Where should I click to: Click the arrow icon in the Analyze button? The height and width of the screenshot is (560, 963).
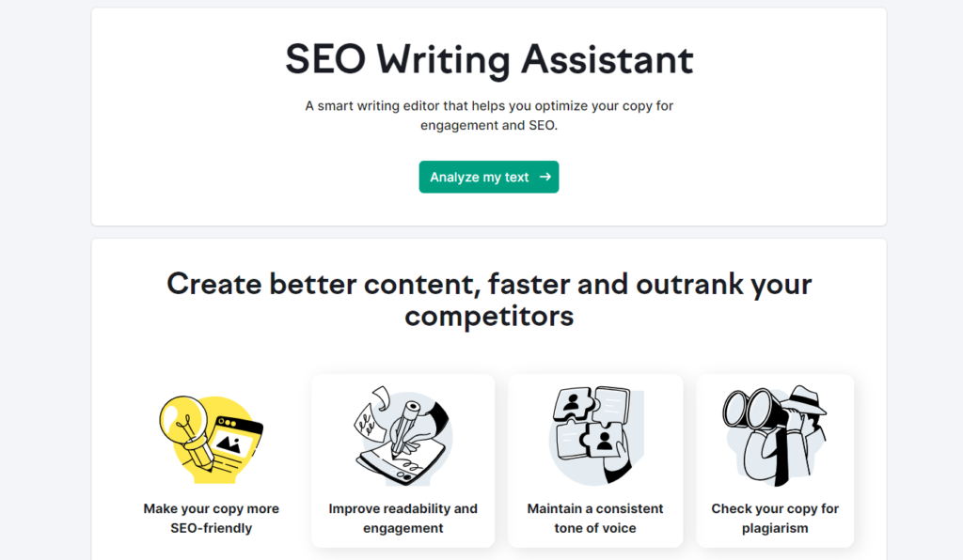tap(545, 177)
